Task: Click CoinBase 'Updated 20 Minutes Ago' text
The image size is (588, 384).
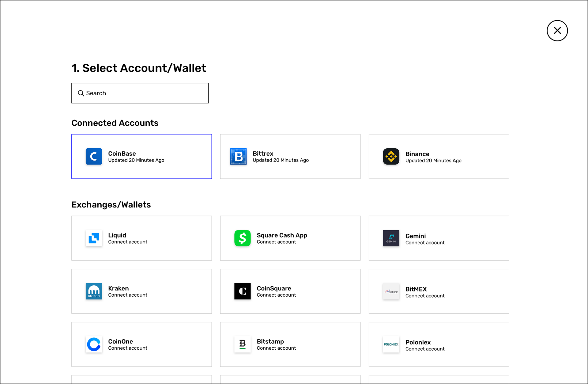Action: click(x=136, y=160)
